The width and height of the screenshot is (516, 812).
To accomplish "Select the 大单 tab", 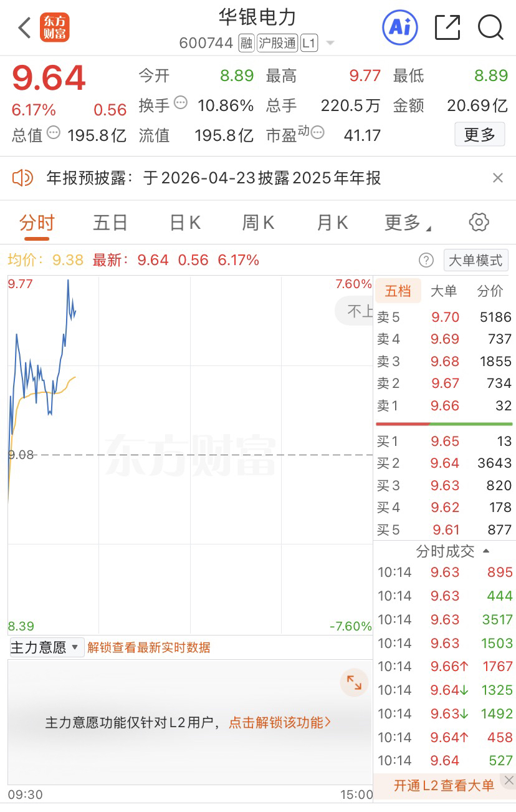I will [444, 291].
